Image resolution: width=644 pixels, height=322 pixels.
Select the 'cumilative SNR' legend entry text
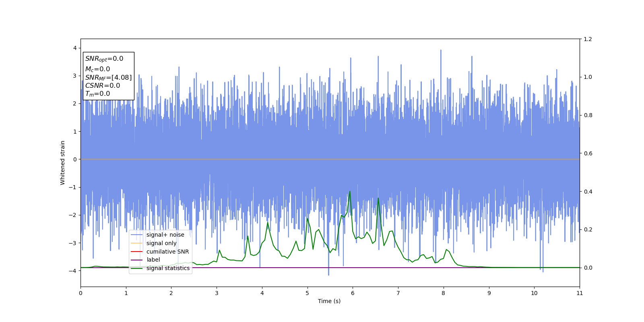[x=167, y=252]
